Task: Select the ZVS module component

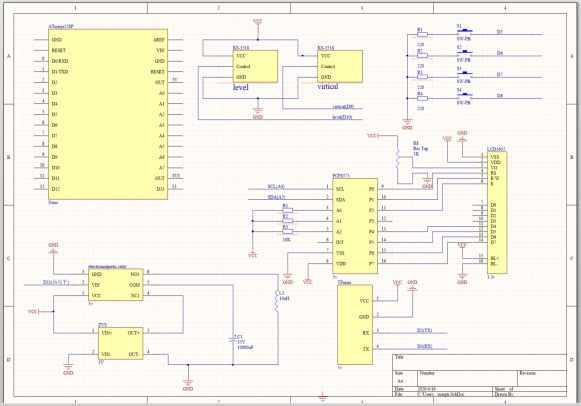Action: point(121,343)
